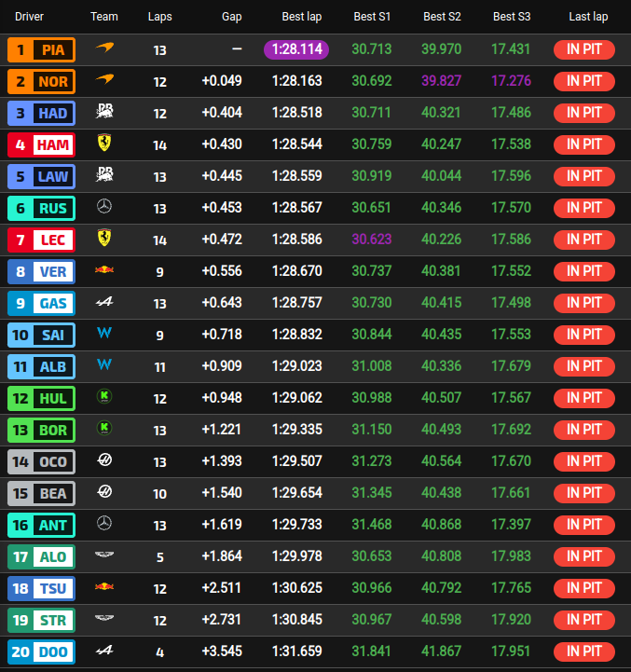The image size is (631, 672).
Task: Click the IN PIT status for DOO
Action: pos(583,651)
